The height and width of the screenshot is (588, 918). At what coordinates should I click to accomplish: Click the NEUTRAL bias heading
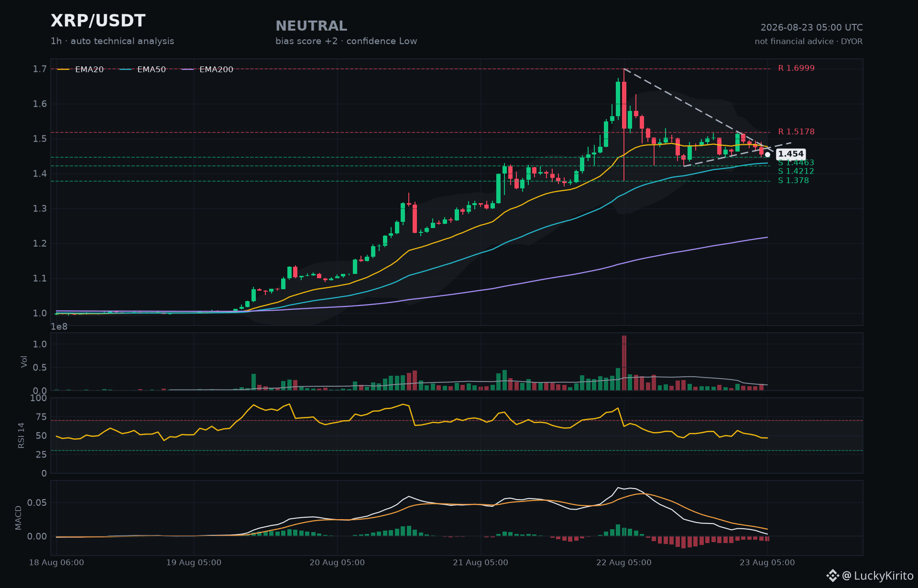(x=311, y=26)
